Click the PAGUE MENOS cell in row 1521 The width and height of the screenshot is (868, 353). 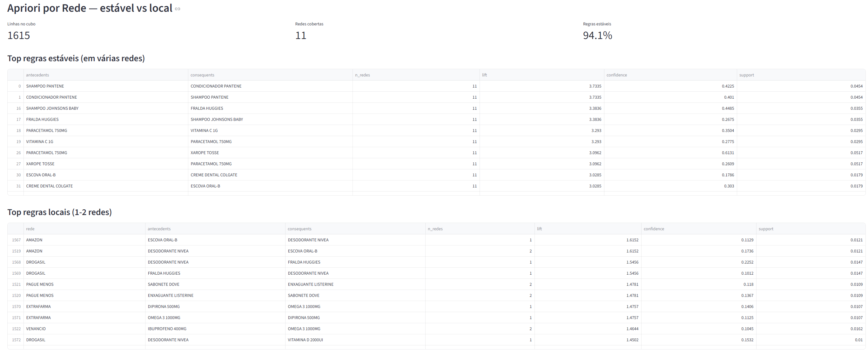tap(84, 284)
